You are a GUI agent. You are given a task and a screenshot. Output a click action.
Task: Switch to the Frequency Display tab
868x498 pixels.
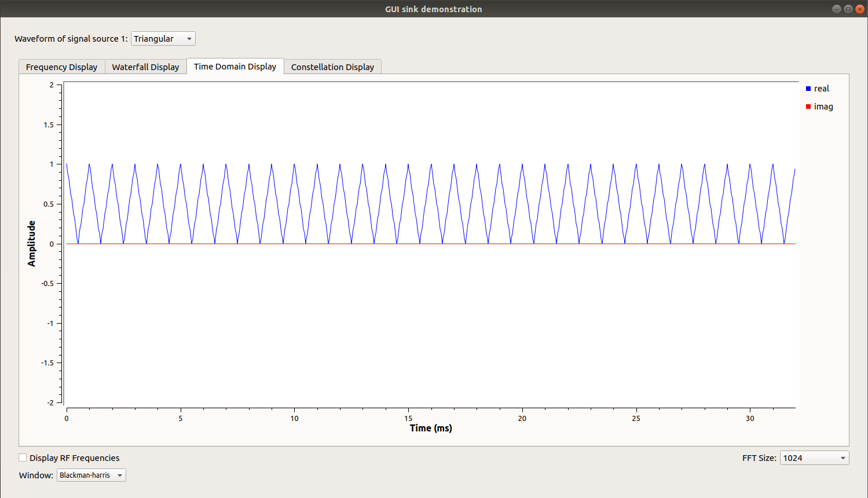[61, 67]
